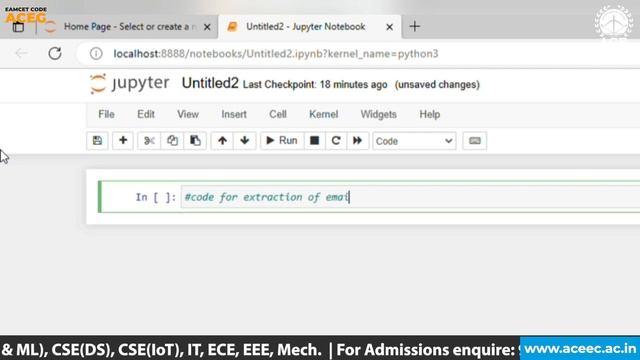View site information icon in address bar
The width and height of the screenshot is (640, 360).
coord(96,53)
